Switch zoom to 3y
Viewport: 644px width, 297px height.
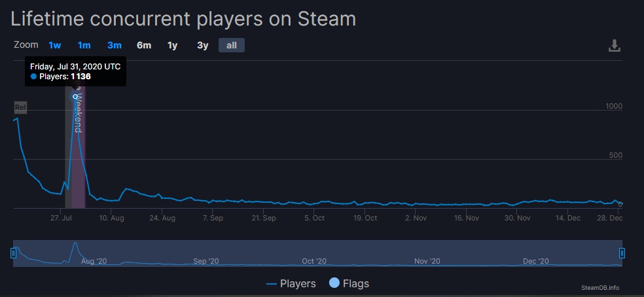(203, 45)
